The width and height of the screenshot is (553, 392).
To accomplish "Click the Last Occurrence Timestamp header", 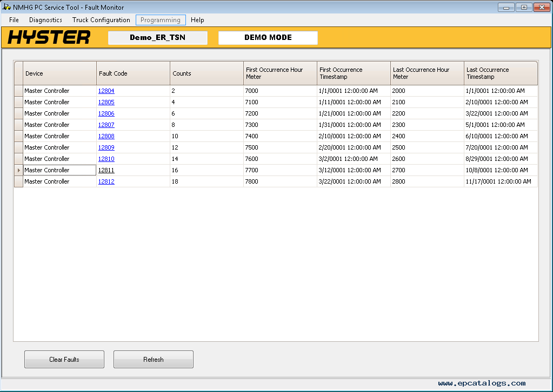I will point(501,73).
